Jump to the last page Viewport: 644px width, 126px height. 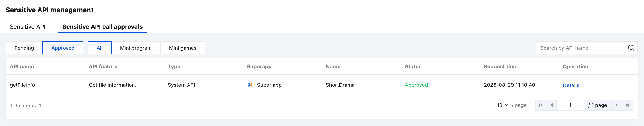[627, 105]
